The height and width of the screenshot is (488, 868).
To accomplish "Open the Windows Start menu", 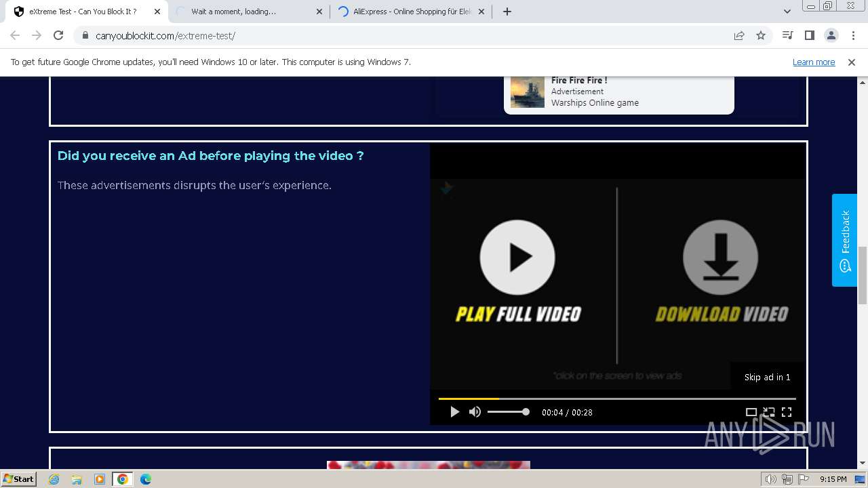I will click(x=18, y=479).
